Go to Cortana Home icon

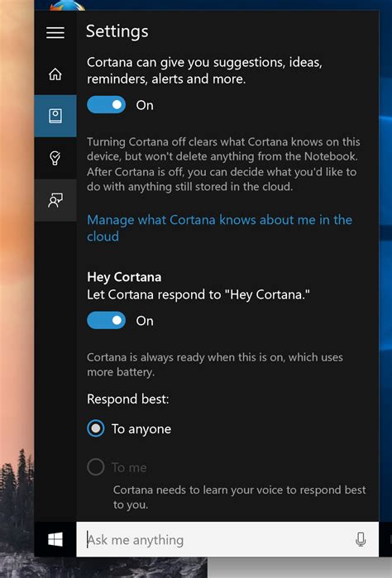(x=55, y=74)
